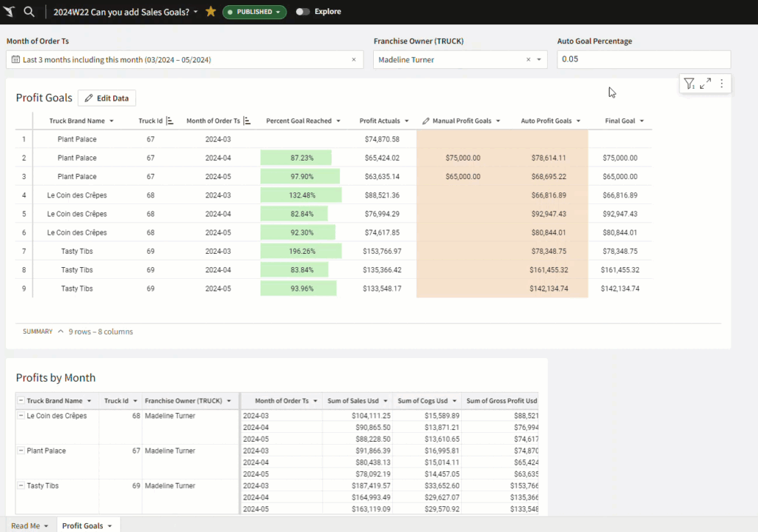This screenshot has height=532, width=758.
Task: Click the Auto Goal Percentage input field
Action: click(643, 60)
